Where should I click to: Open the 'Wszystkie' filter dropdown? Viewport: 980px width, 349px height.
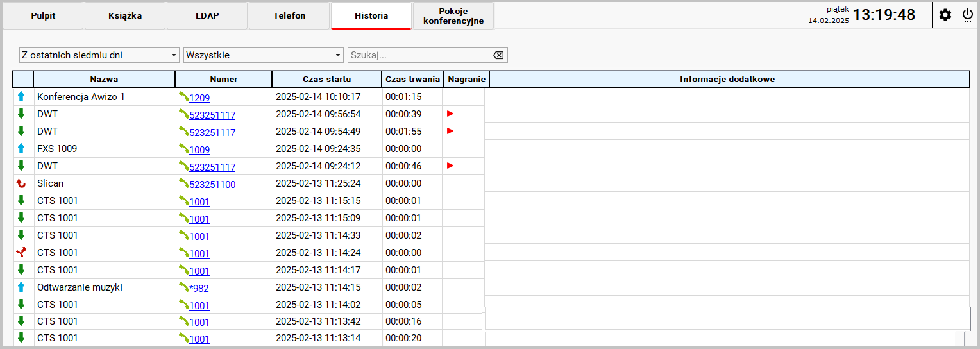pyautogui.click(x=264, y=55)
